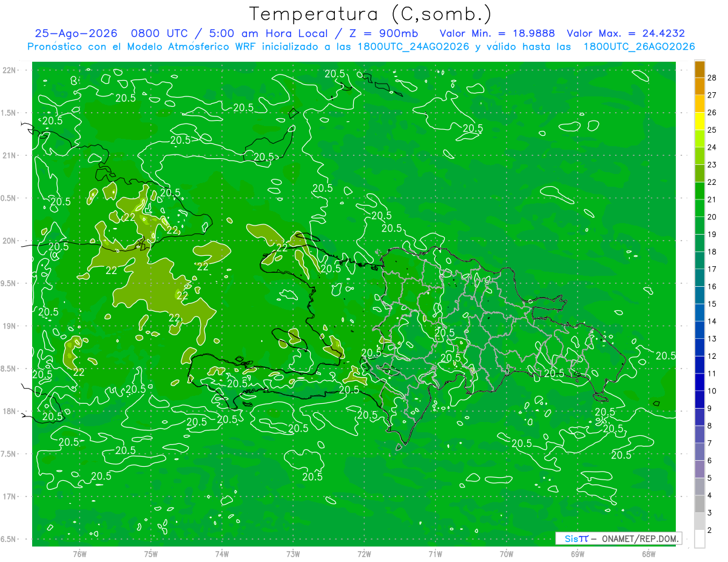Select the 'Valor Min. = 18.9888' value
The width and height of the screenshot is (728, 562).
497,33
